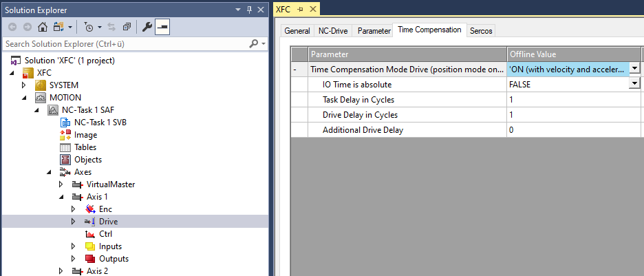
Task: Expand the SYSTEM node
Action: point(24,85)
